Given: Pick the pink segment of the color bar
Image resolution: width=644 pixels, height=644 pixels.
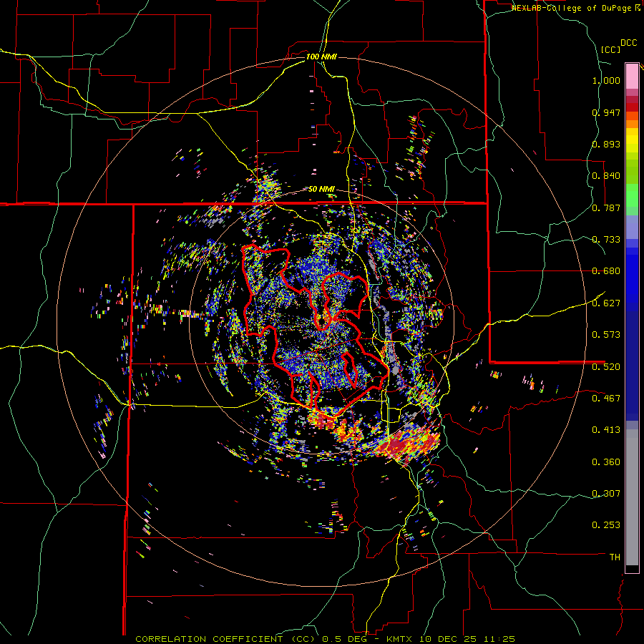Looking at the screenshot, I should click(x=632, y=76).
